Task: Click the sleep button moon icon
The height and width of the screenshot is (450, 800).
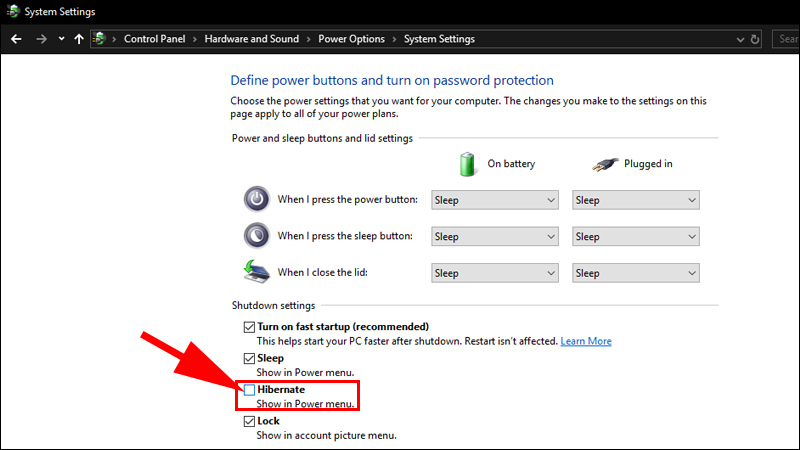Action: click(x=257, y=236)
